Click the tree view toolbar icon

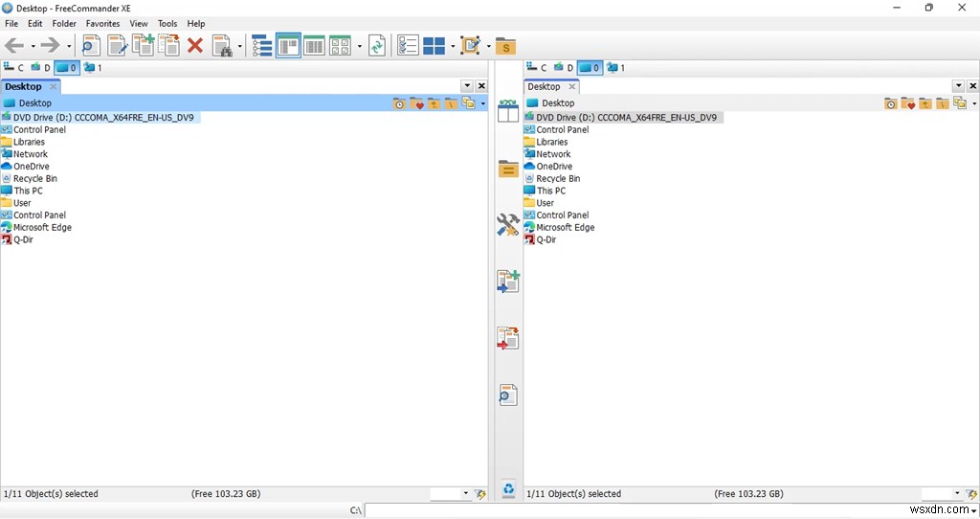coord(261,46)
